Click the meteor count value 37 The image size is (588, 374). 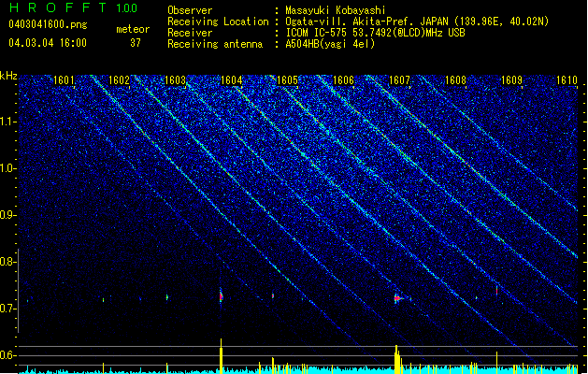(x=136, y=43)
